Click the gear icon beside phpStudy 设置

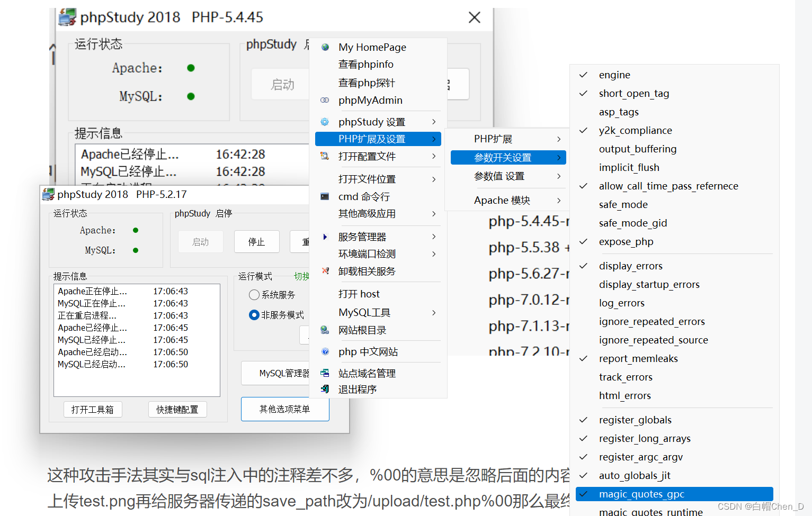(325, 122)
